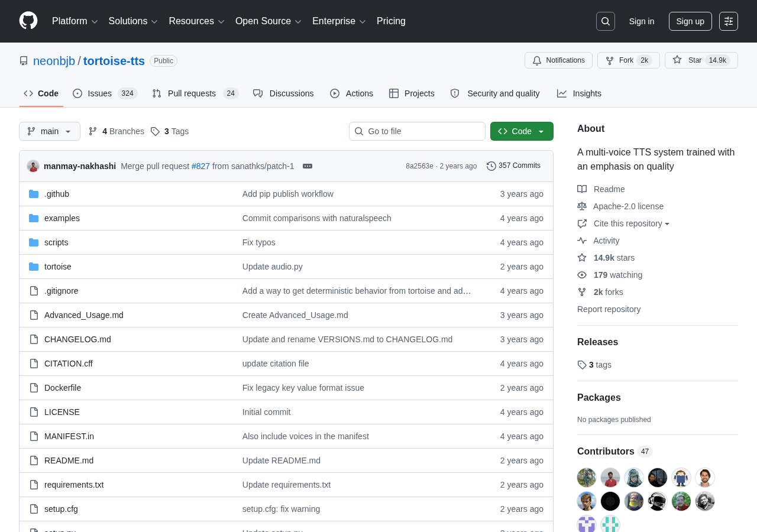
Task: Click the Dockerfile file icon
Action: pos(34,388)
